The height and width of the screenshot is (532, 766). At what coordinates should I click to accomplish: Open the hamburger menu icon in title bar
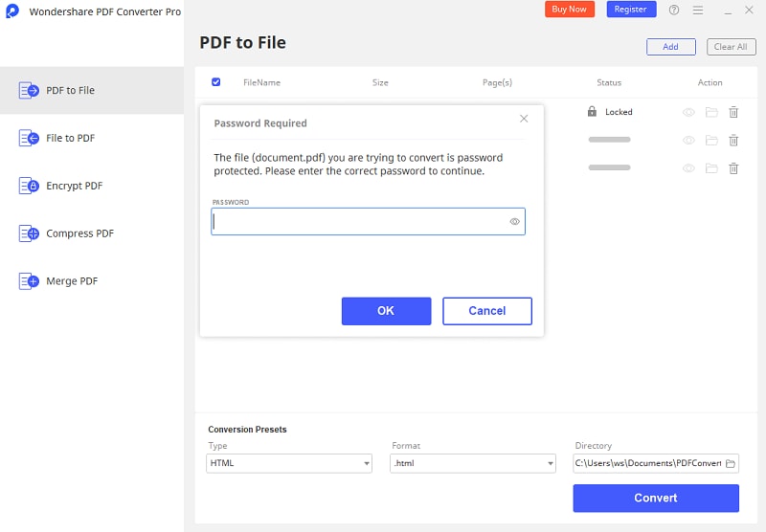(698, 10)
